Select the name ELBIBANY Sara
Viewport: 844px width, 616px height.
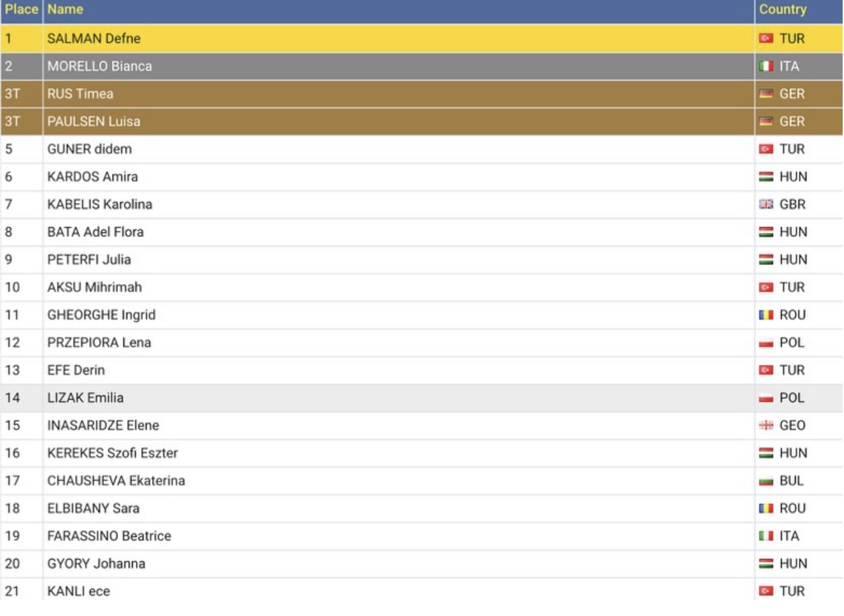[94, 509]
